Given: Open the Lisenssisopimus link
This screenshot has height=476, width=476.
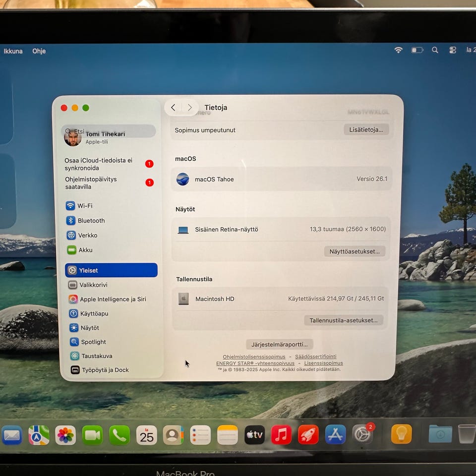Looking at the screenshot, I should point(324,363).
